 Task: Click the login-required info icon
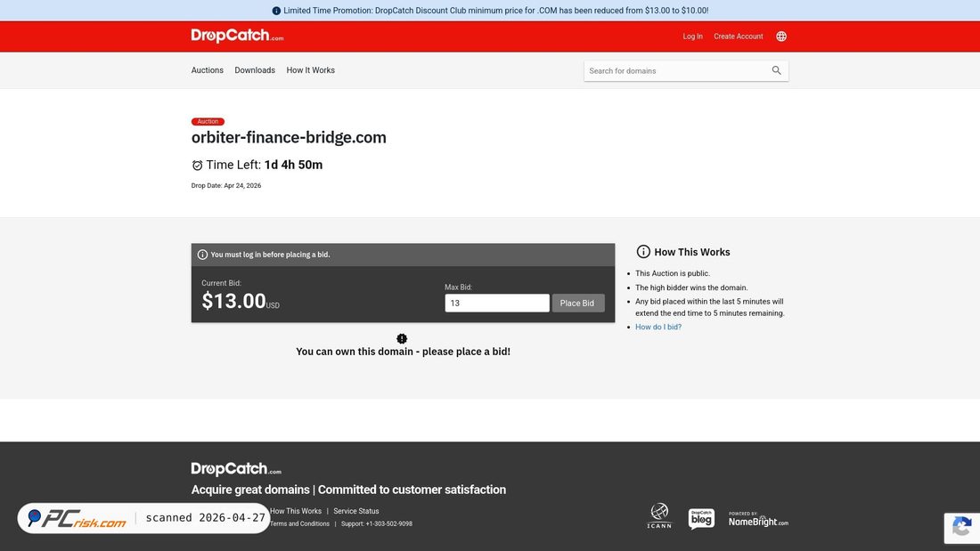pos(202,255)
